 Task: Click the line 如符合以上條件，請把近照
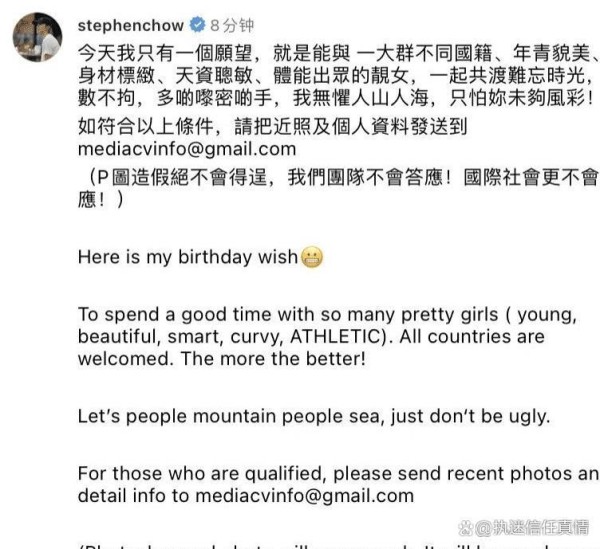(x=272, y=126)
